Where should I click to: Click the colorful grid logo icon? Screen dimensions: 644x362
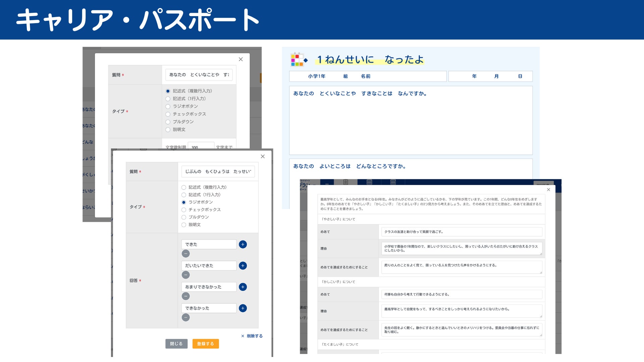(x=297, y=60)
